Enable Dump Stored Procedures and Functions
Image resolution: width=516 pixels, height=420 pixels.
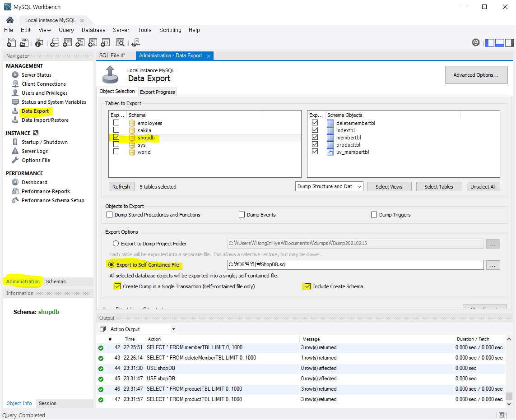(109, 215)
